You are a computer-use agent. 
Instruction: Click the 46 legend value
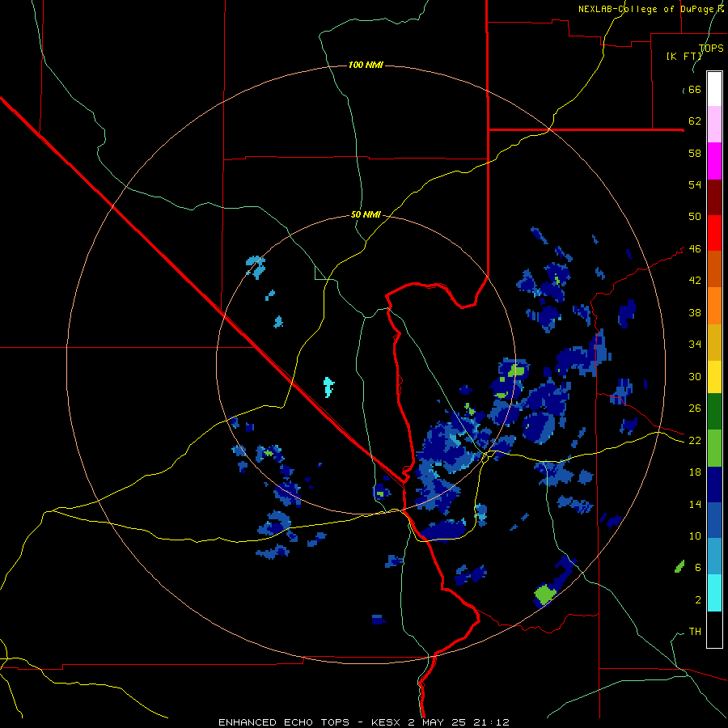(695, 249)
